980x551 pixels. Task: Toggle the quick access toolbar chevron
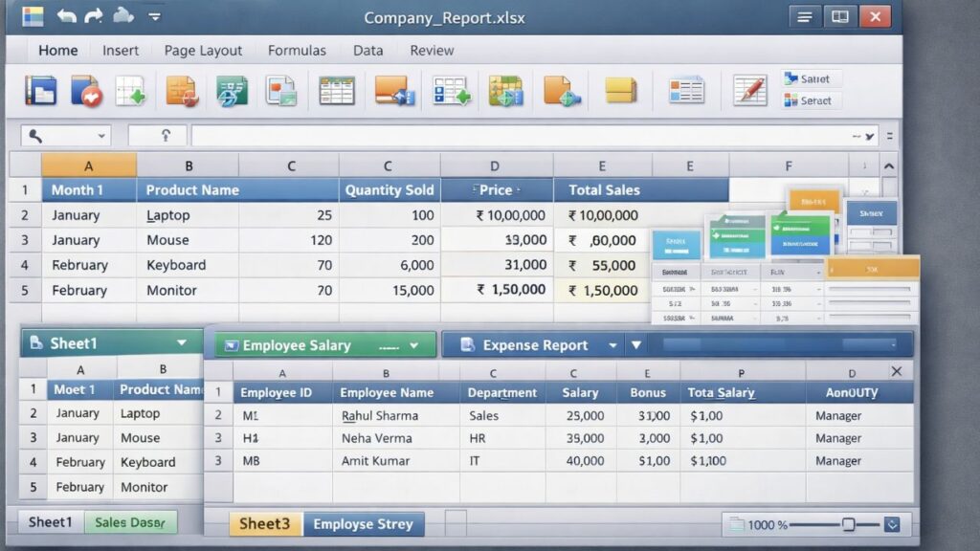pyautogui.click(x=153, y=15)
